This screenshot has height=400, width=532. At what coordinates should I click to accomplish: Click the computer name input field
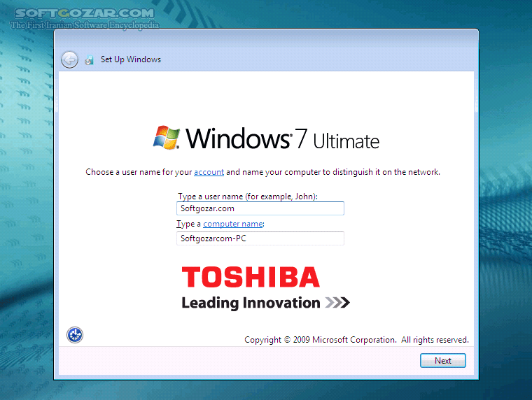[260, 238]
